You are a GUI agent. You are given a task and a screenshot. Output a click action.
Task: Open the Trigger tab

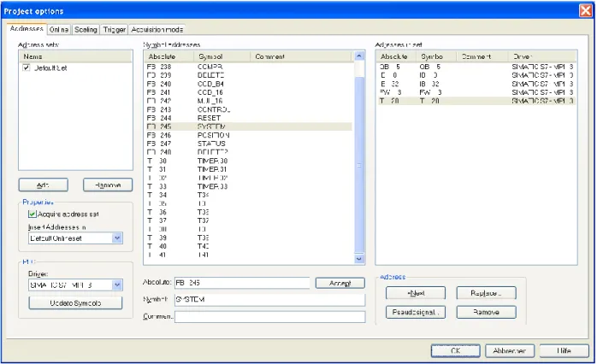pos(115,30)
